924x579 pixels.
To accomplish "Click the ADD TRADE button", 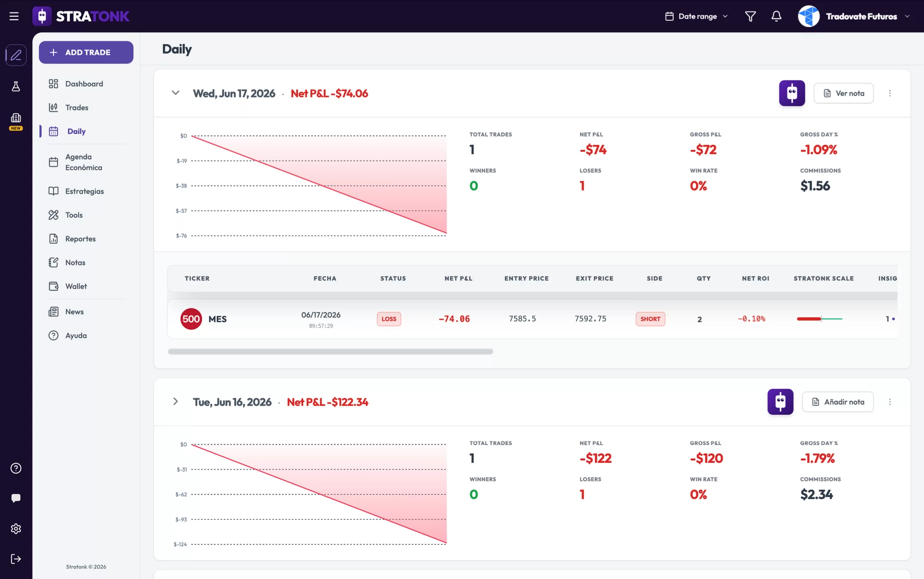I will pos(86,52).
